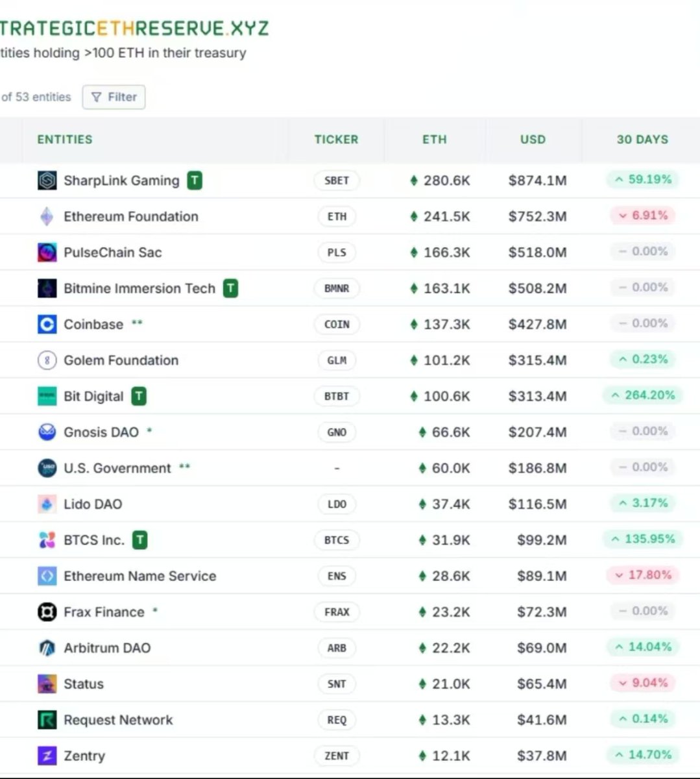700x779 pixels.
Task: Click the Ethereum Name Service logo
Action: [47, 576]
